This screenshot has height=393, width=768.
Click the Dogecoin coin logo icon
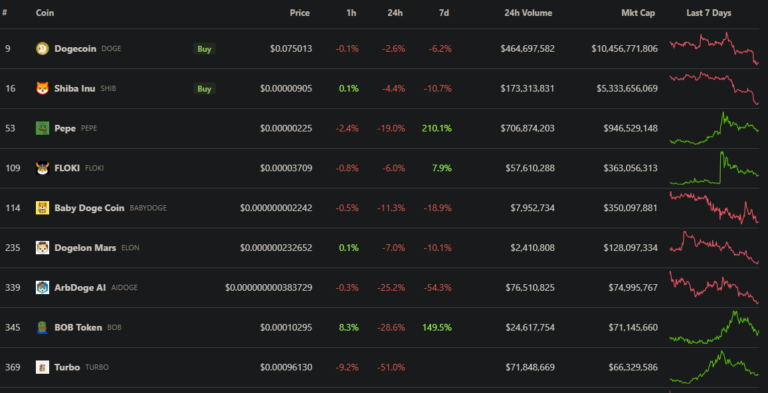coord(43,49)
